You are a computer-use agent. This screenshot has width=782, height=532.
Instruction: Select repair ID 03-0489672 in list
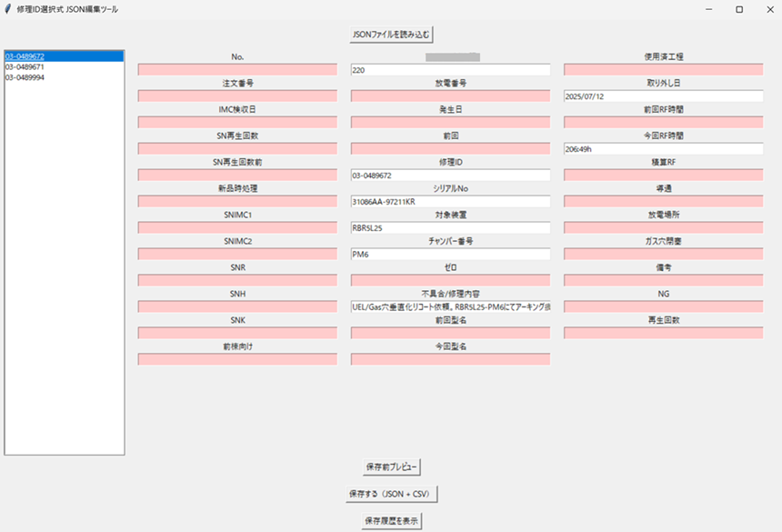point(25,56)
